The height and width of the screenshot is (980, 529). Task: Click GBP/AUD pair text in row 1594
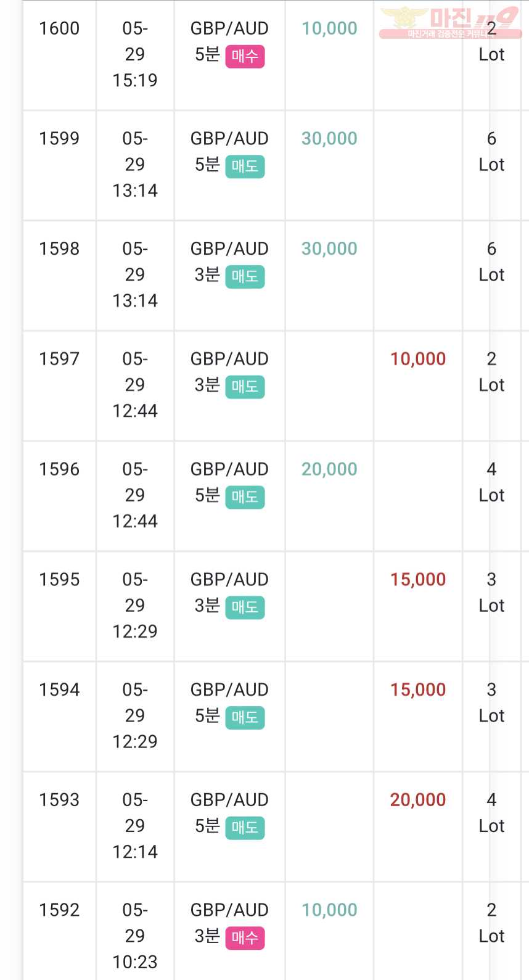(x=229, y=690)
